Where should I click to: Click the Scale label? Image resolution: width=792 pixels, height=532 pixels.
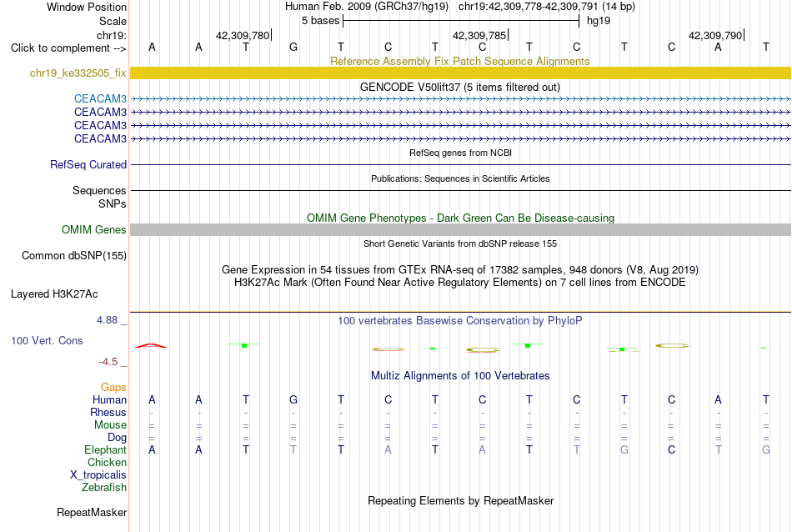(x=113, y=21)
